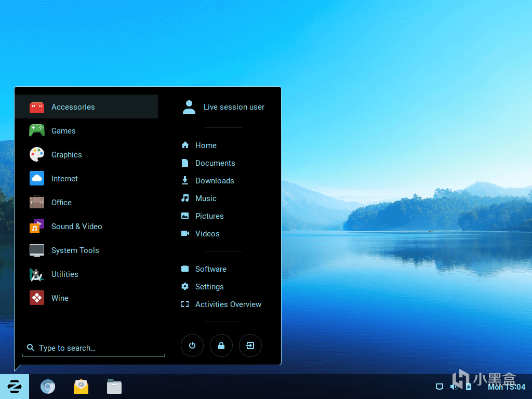Open the Documents folder link
The height and width of the screenshot is (399, 532).
coord(215,163)
